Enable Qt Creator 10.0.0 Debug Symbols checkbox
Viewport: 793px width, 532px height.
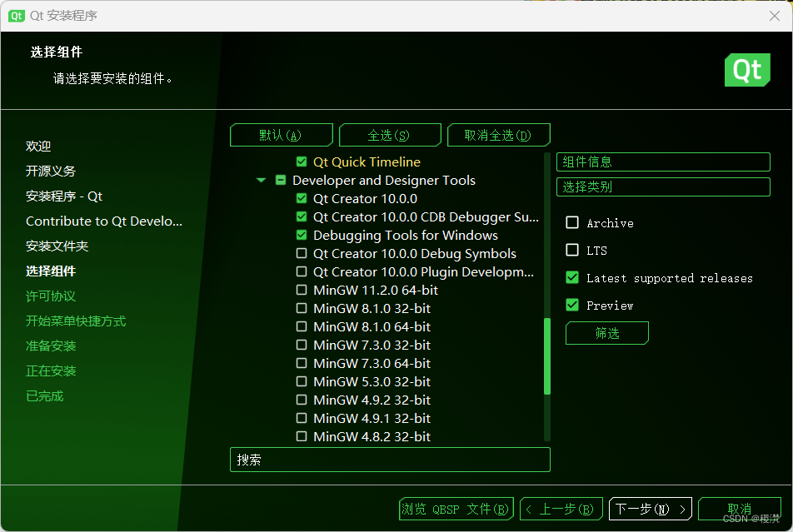[302, 253]
